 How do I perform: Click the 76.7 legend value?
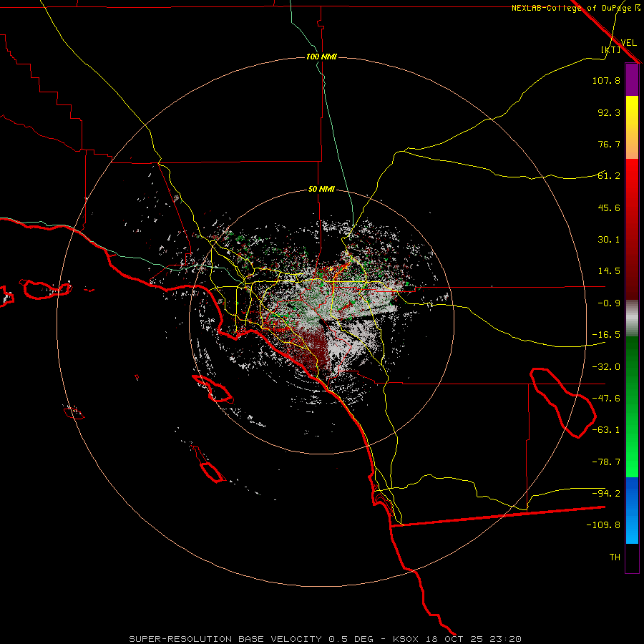click(x=609, y=144)
